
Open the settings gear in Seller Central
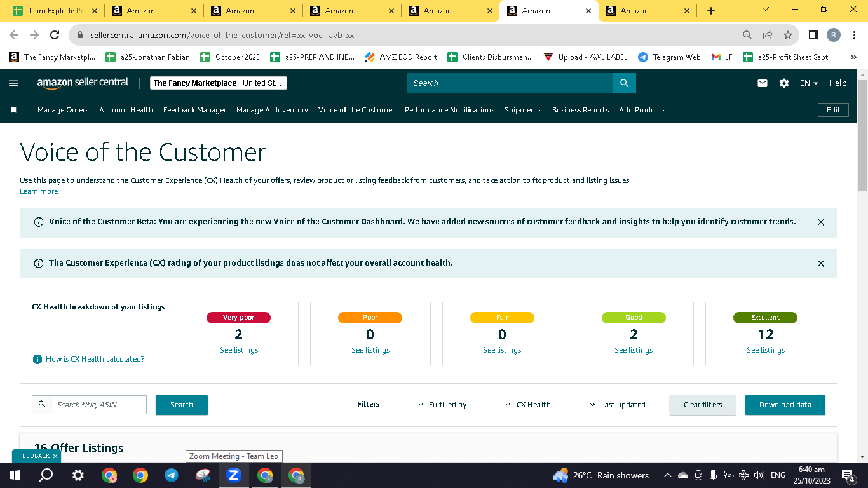[x=784, y=83]
